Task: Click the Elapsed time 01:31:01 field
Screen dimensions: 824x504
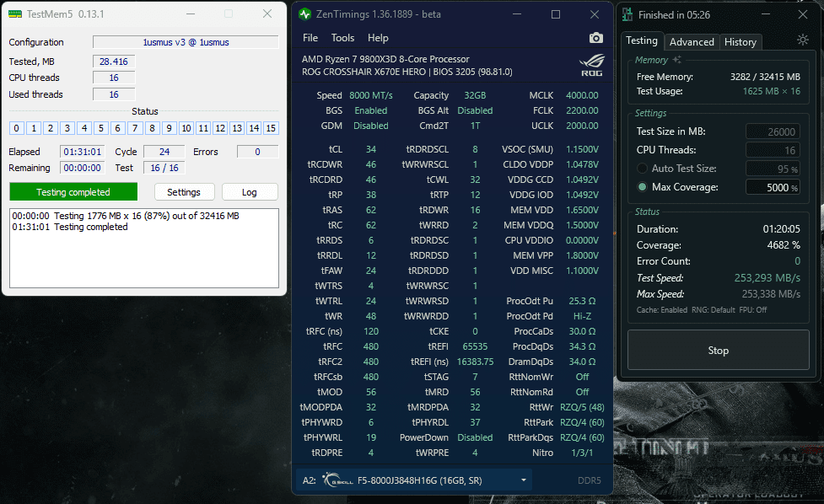Action: click(82, 152)
